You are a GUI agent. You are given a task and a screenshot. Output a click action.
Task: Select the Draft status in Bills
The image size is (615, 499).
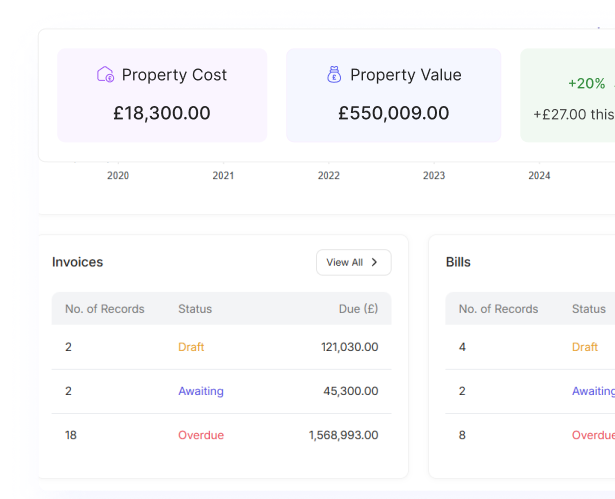585,347
